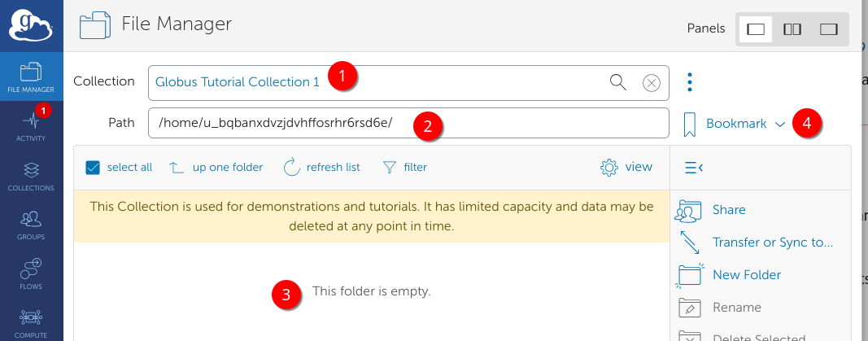Click the up one folder button
The height and width of the screenshot is (341, 868).
[216, 167]
